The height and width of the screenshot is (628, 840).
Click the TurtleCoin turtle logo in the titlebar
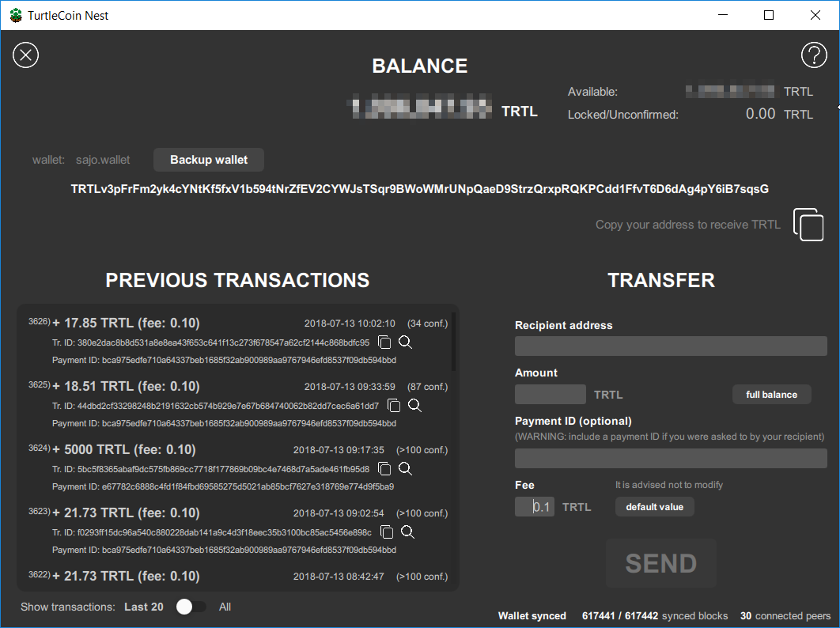coord(15,14)
